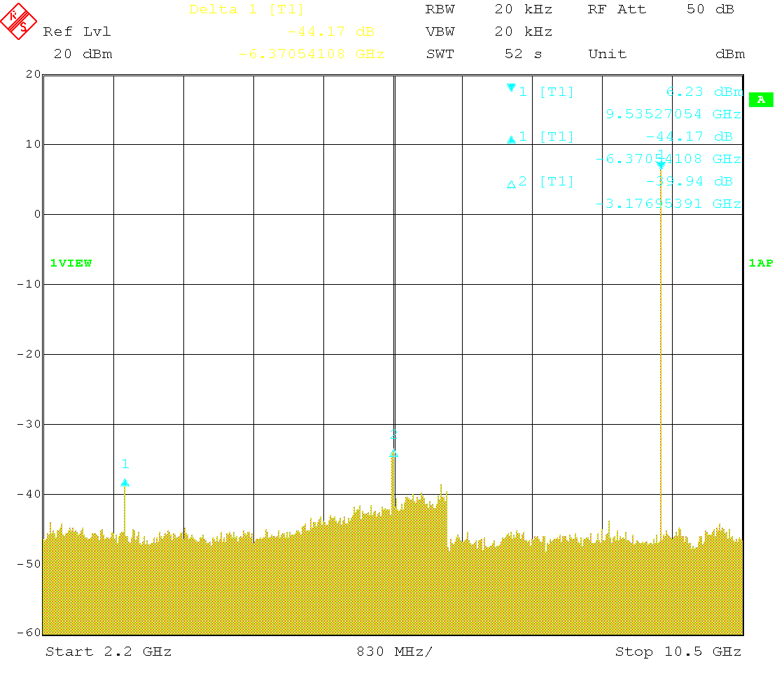This screenshot has width=784, height=690.
Task: Click the 'RF Att' label
Action: tap(617, 10)
